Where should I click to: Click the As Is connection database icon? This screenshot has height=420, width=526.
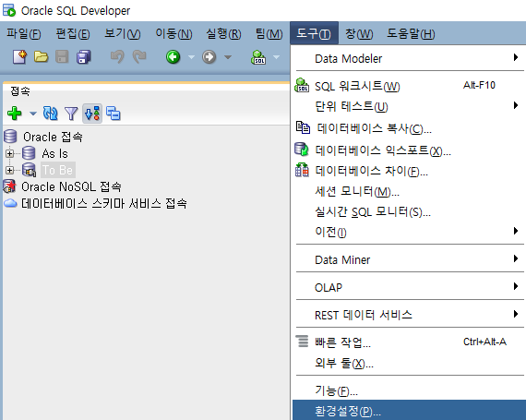click(29, 153)
